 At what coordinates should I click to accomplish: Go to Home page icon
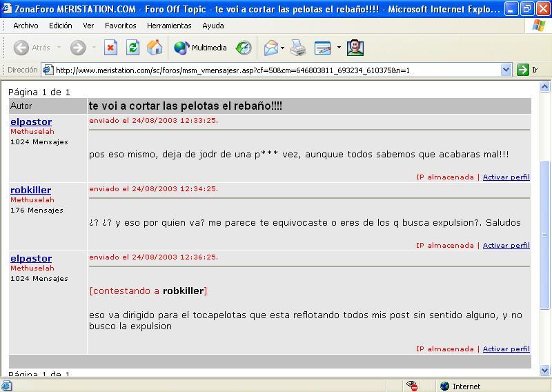[x=155, y=48]
